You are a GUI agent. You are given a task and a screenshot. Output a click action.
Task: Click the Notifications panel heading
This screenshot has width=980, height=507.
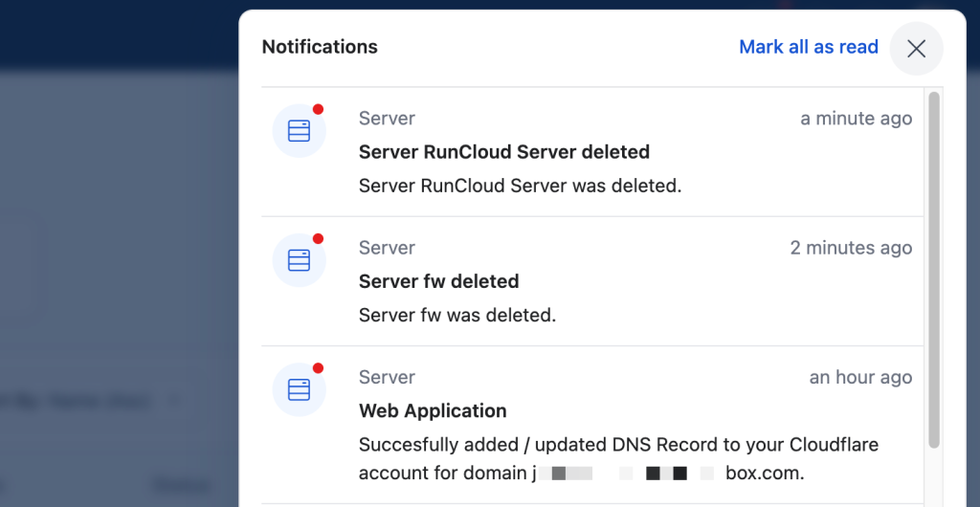tap(320, 47)
